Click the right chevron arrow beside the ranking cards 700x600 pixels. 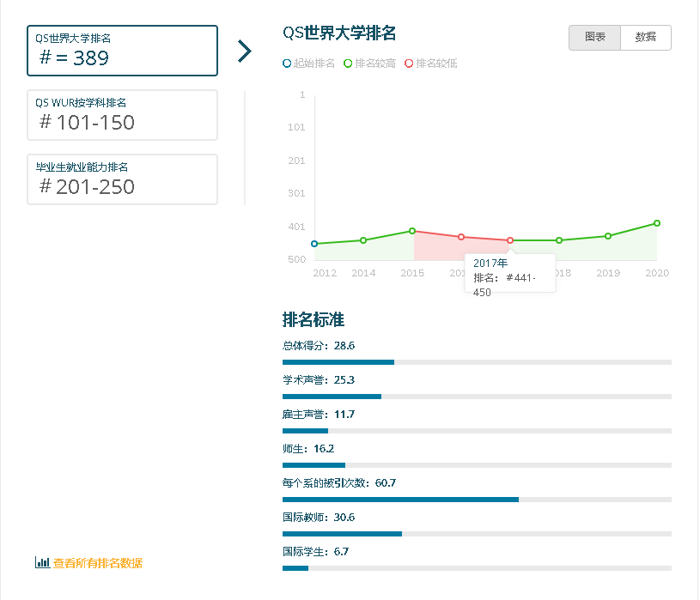coord(246,51)
